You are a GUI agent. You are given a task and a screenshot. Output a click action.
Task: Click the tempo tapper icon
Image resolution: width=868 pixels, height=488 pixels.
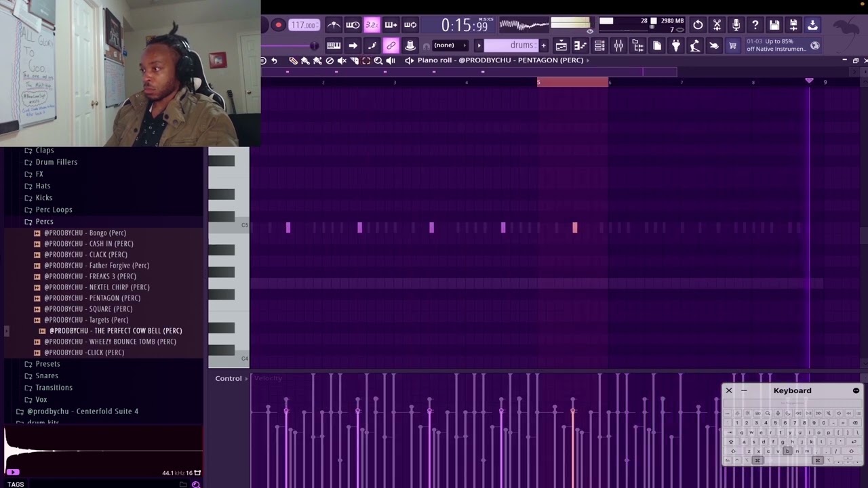694,45
